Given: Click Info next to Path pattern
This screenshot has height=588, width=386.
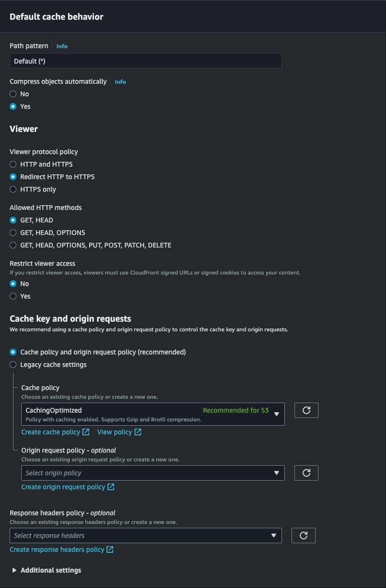Looking at the screenshot, I should (x=62, y=46).
